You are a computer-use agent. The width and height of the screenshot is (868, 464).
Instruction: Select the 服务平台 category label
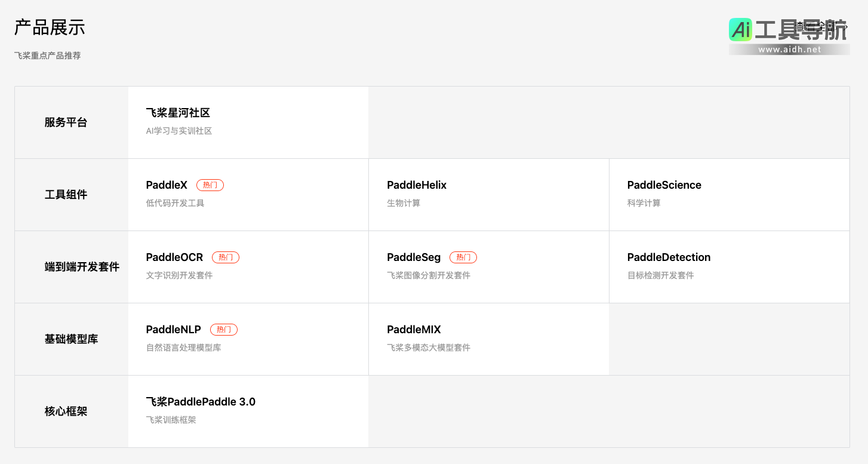(x=66, y=122)
